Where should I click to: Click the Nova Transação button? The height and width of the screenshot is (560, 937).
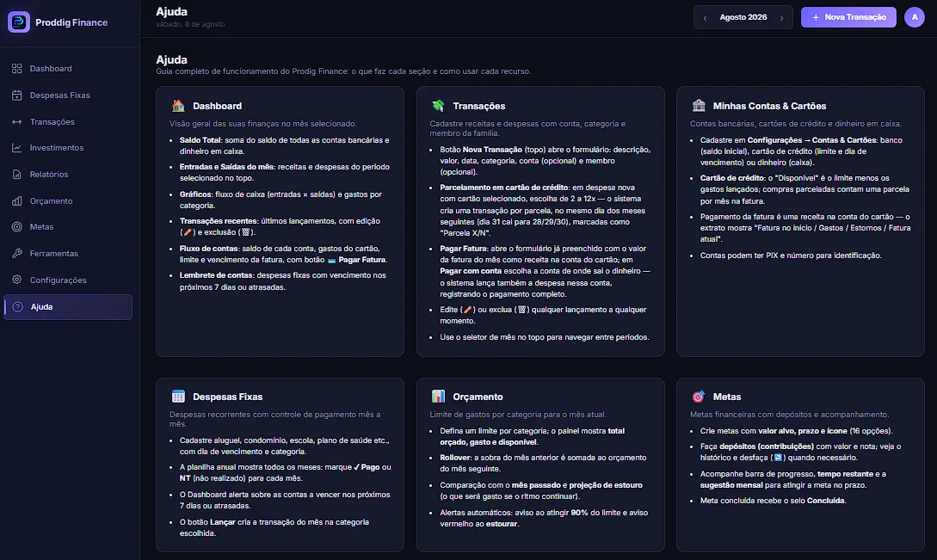coord(848,17)
